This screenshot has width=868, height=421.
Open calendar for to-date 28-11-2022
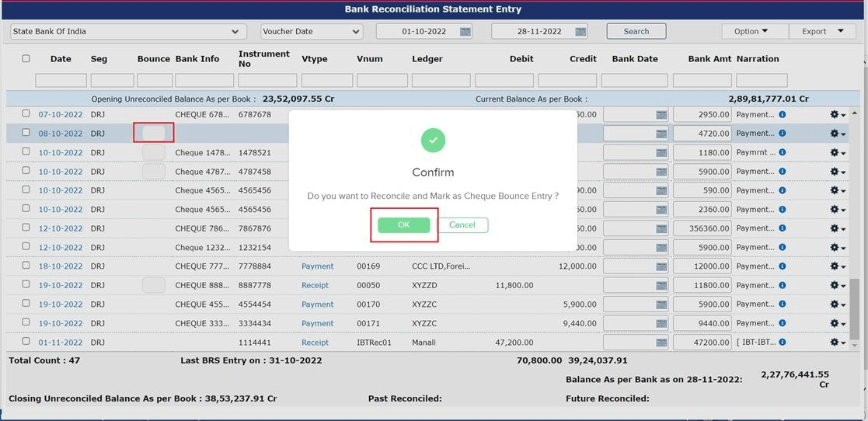coord(580,32)
